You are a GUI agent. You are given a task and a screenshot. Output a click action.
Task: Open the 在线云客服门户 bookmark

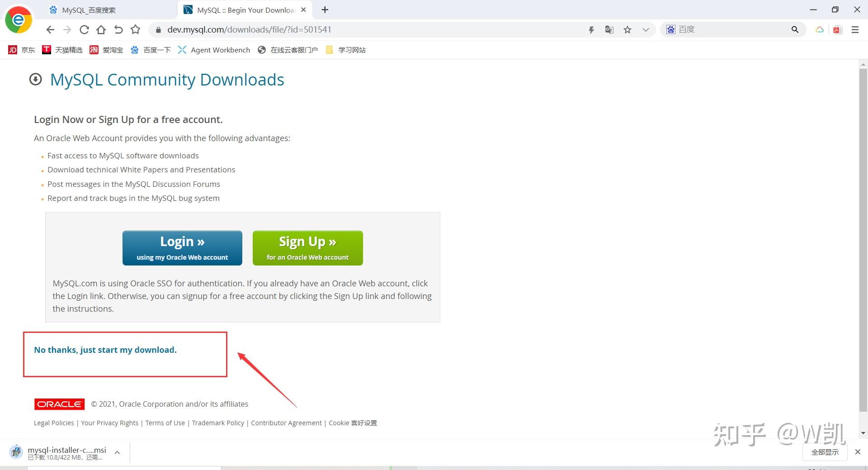pos(288,50)
